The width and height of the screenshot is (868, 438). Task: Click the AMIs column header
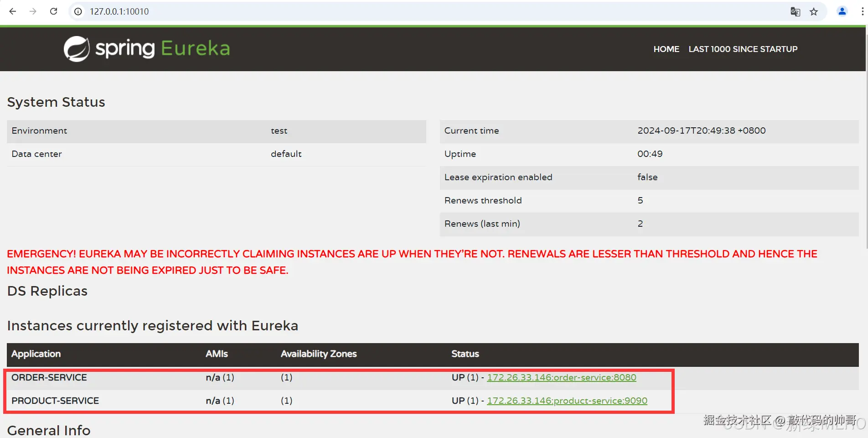pyautogui.click(x=217, y=354)
